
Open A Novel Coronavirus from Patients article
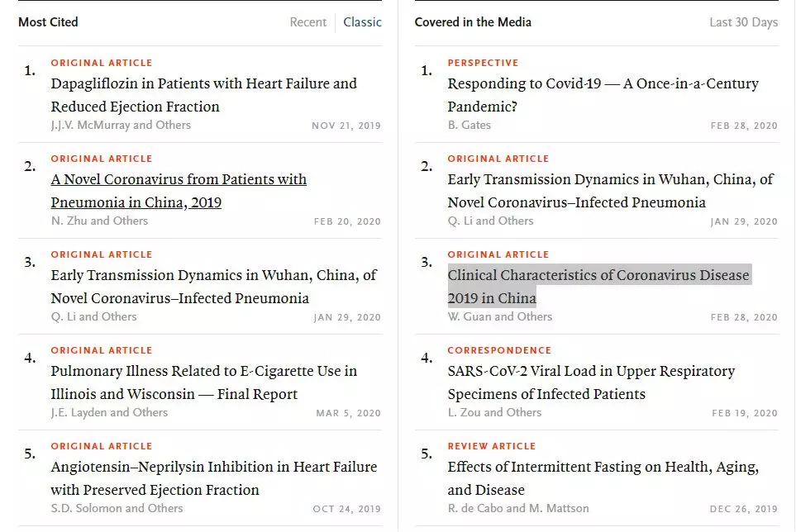(x=179, y=191)
